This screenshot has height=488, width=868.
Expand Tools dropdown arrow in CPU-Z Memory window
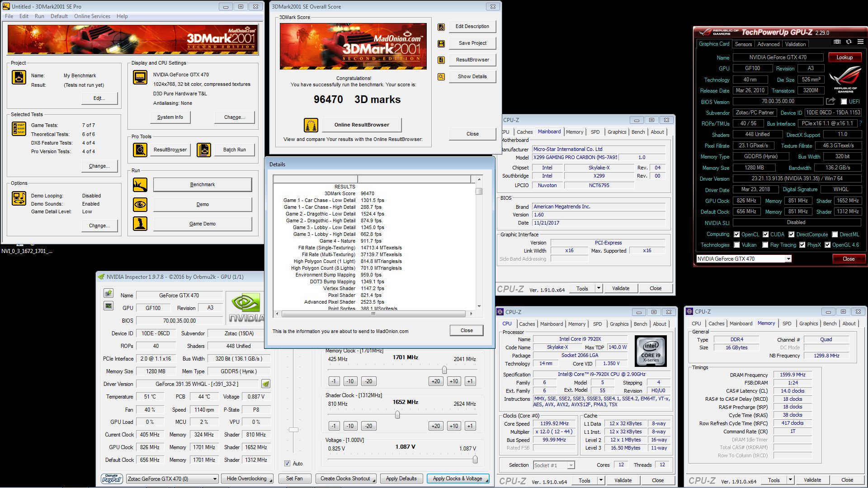tap(790, 480)
